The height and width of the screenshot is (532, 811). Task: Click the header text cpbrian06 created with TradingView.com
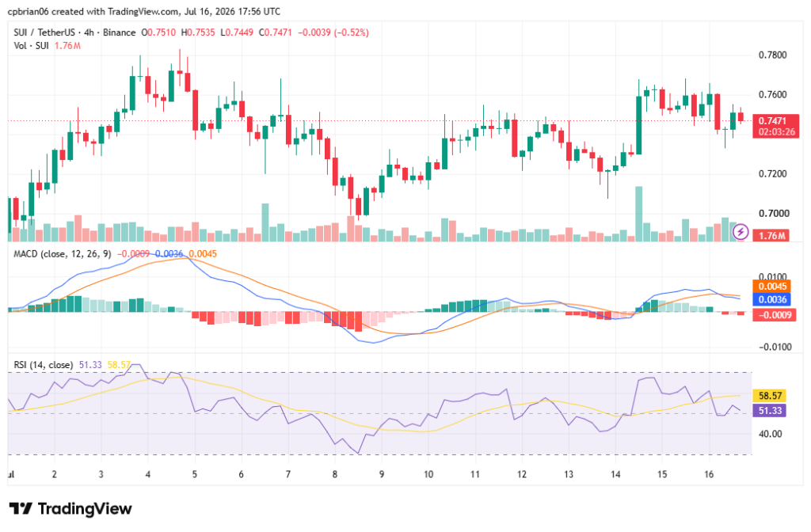(x=93, y=11)
